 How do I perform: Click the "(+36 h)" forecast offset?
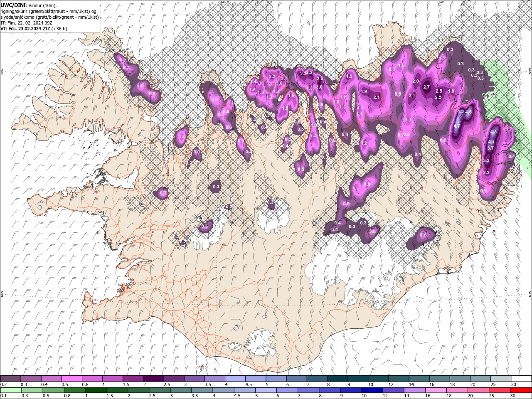coord(59,29)
